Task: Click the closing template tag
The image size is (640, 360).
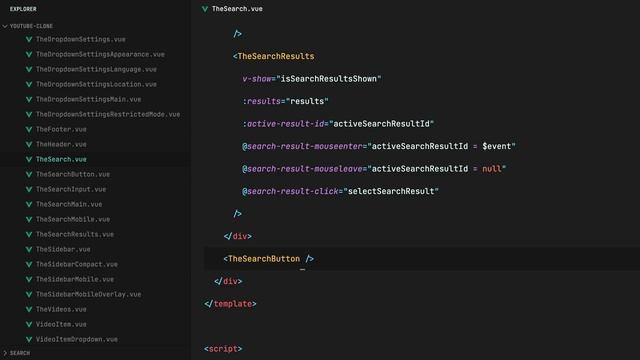Action: pyautogui.click(x=231, y=304)
